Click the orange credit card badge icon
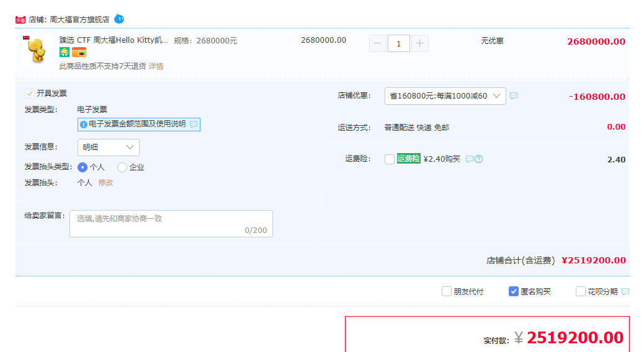This screenshot has height=352, width=644. (79, 52)
